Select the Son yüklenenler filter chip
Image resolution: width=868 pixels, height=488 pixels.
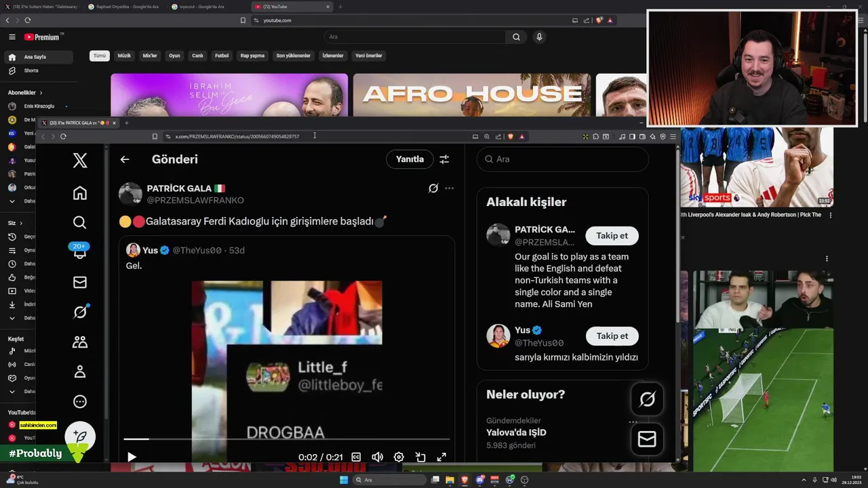[293, 56]
